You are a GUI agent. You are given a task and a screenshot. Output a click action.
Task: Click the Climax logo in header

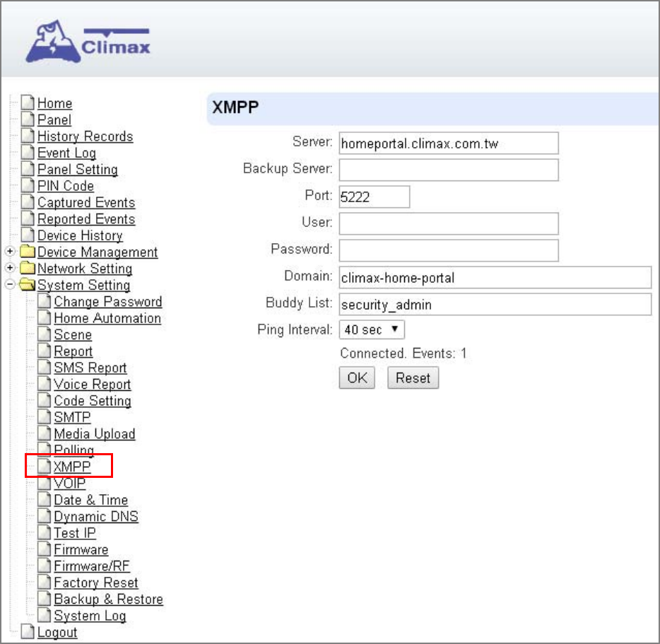pos(88,42)
